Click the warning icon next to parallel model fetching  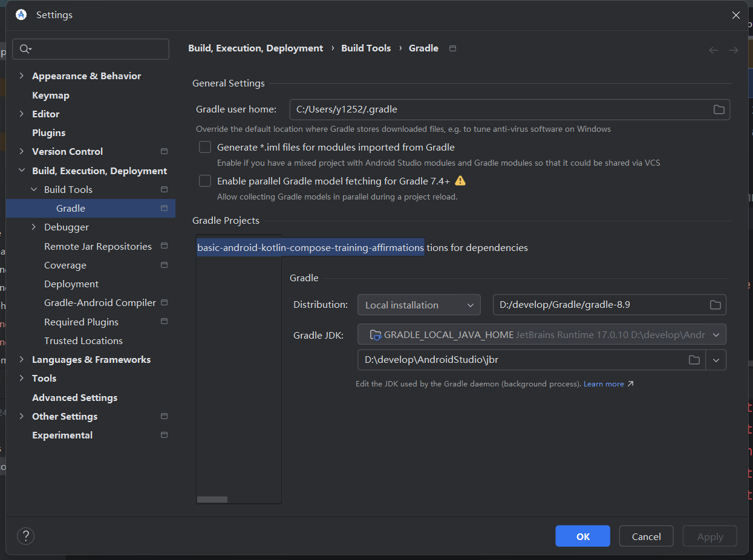(460, 180)
